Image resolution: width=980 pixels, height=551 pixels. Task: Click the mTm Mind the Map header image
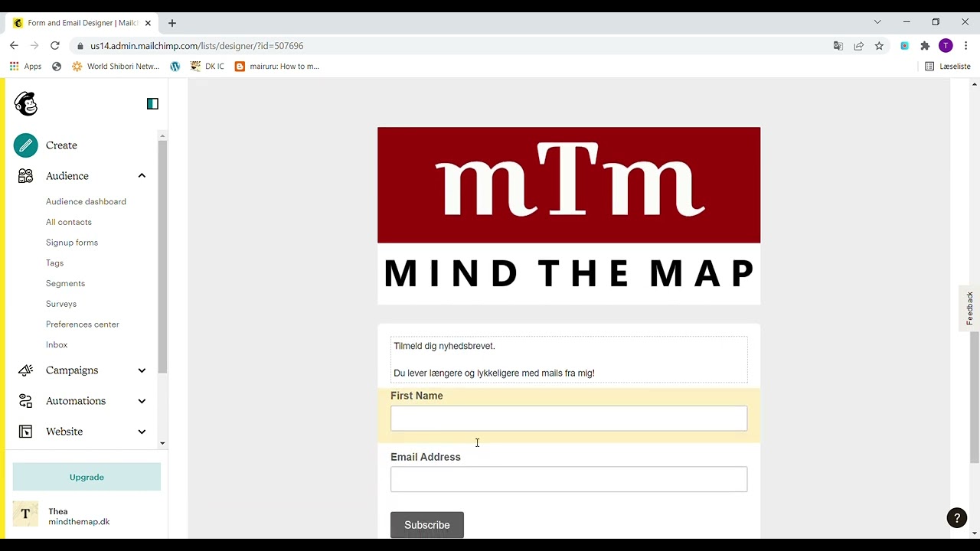coord(569,216)
